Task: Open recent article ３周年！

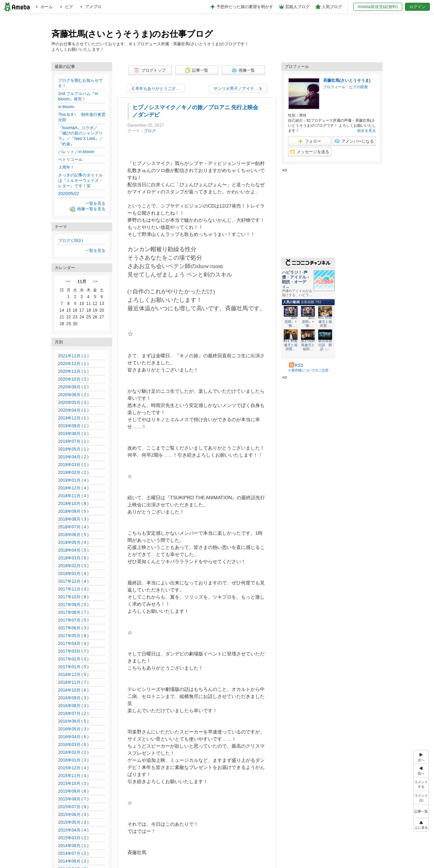Action: point(66,167)
